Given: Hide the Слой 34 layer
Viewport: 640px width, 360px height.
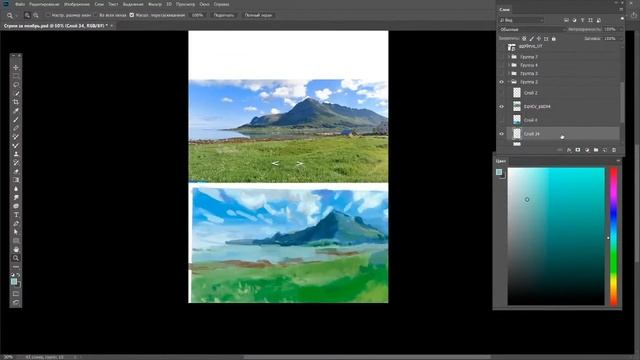Looking at the screenshot, I should (502, 134).
